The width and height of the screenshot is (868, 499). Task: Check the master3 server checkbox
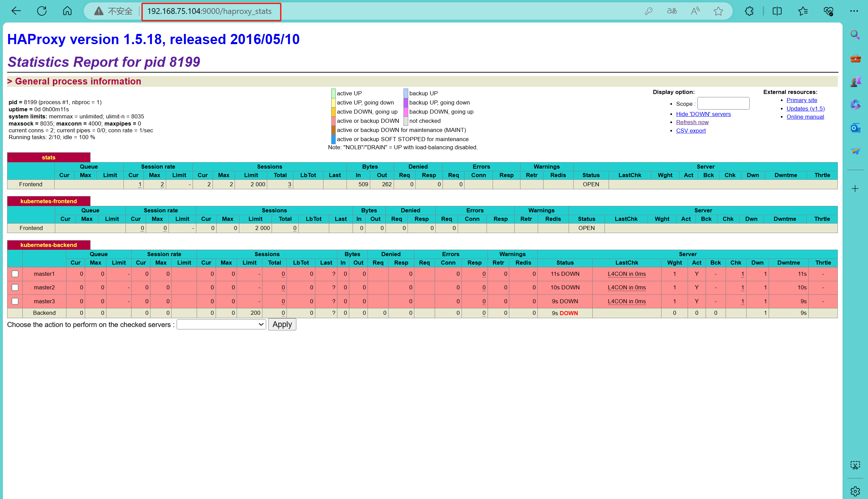coord(15,301)
